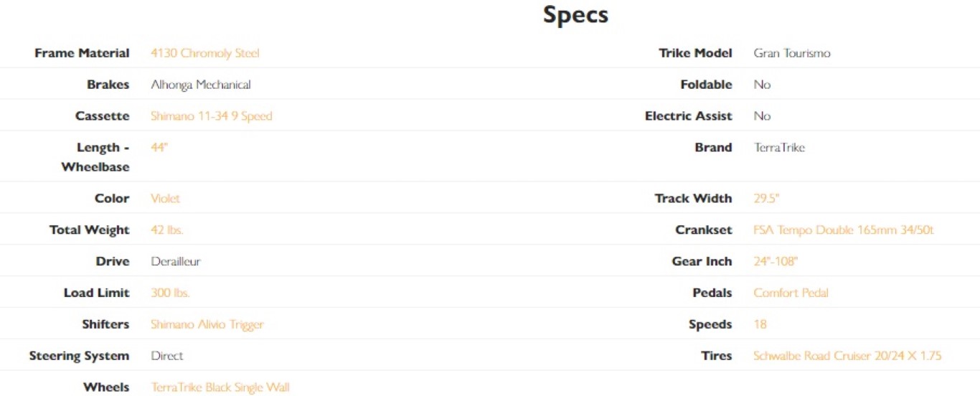Click the 4130 Chromoly Steel link

coord(204,53)
